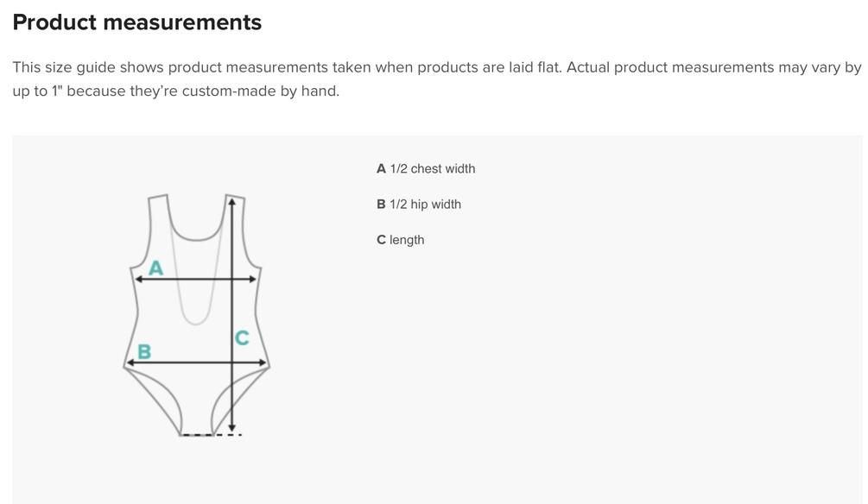Click the right arrowhead of the chest width arrow

tap(253, 279)
